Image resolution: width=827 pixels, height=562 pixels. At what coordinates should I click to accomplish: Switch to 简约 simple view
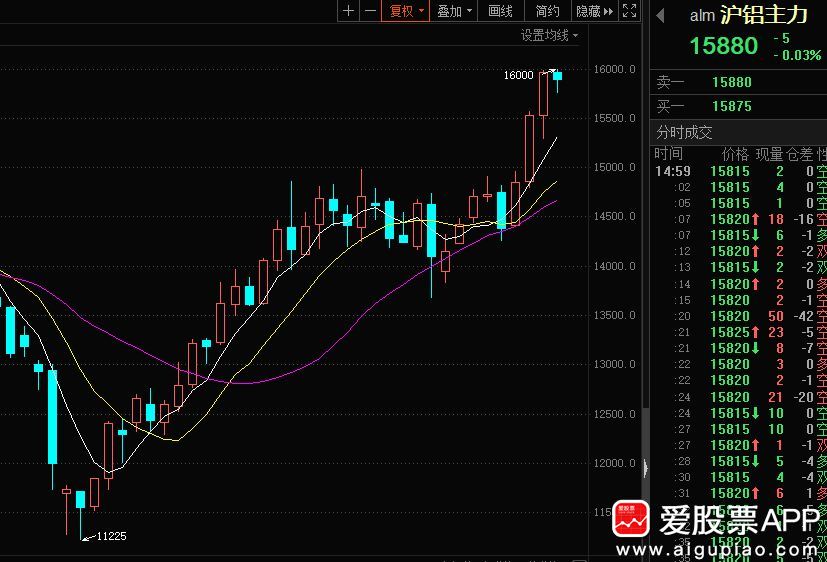point(547,11)
